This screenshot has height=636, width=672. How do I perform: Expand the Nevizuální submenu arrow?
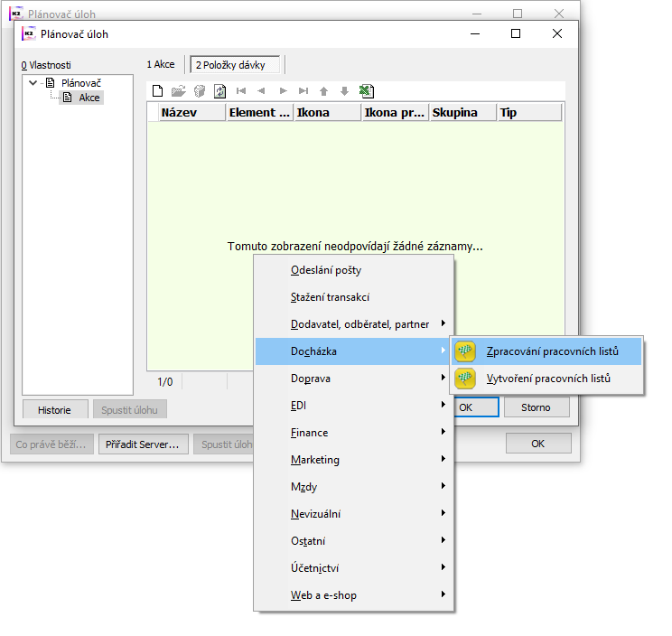click(443, 512)
